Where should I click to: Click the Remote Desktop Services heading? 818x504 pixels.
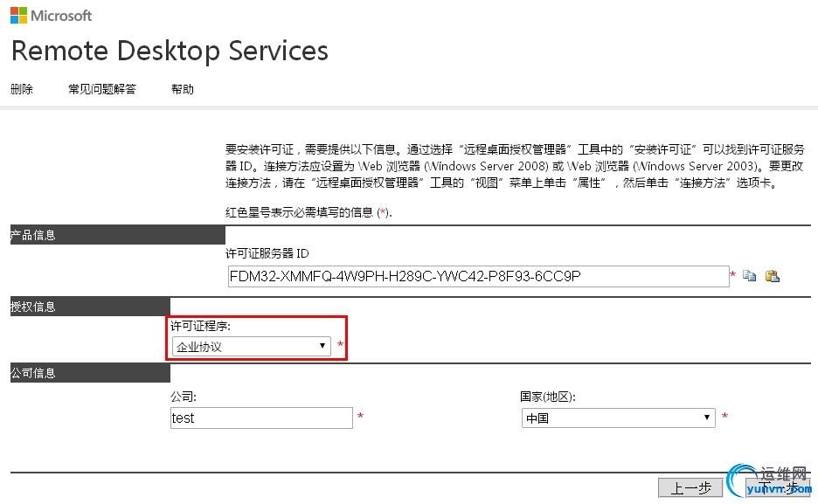click(x=170, y=51)
